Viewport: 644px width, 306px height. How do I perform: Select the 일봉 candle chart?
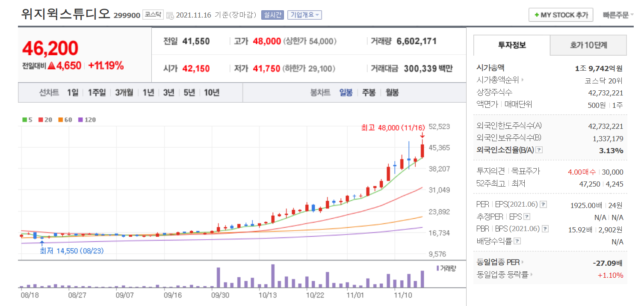[346, 92]
